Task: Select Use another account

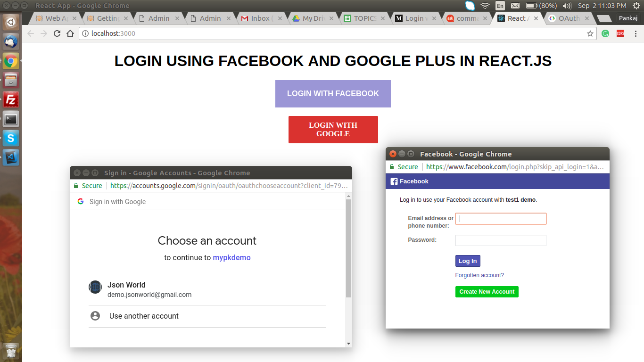Action: [207, 316]
